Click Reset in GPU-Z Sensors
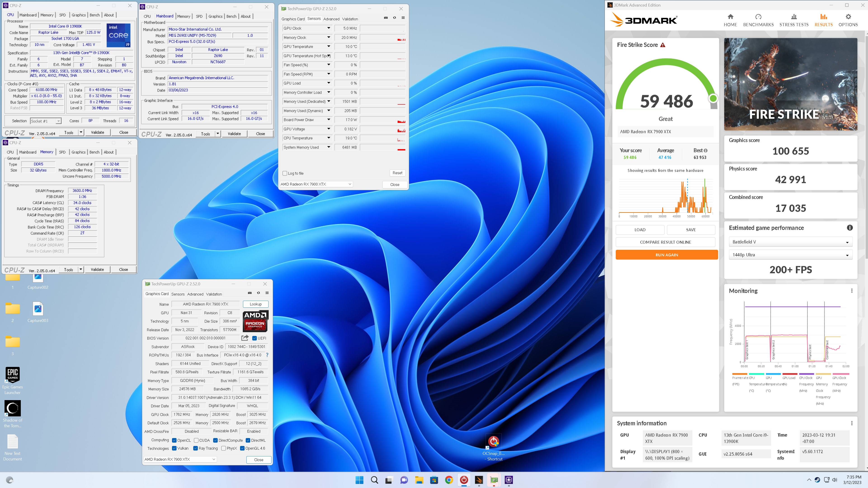 click(397, 173)
